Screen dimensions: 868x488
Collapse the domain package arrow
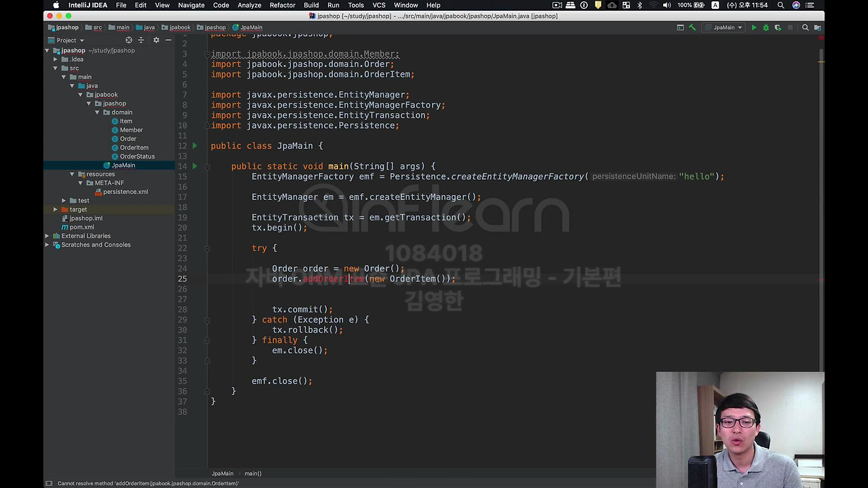[x=98, y=113]
